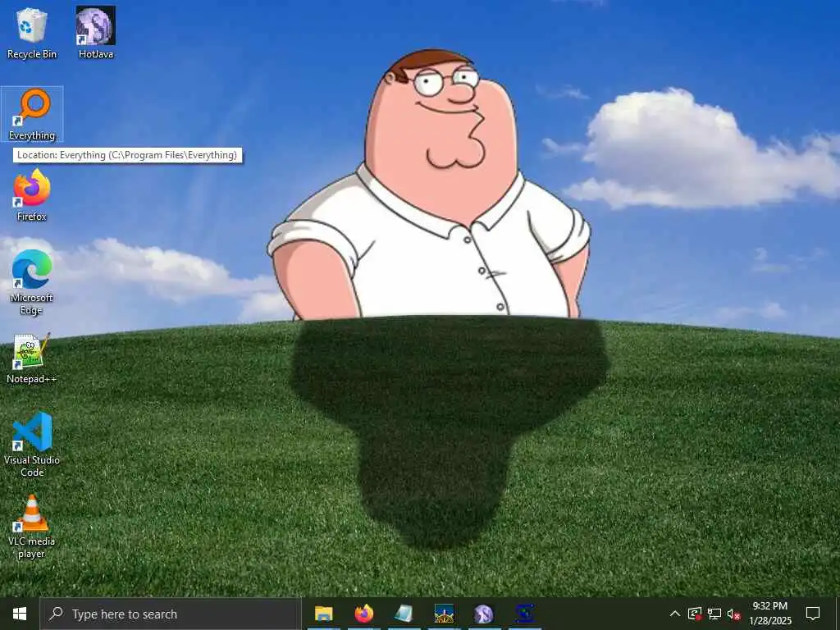Screen dimensions: 840x630
Task: Open the Windows Start menu
Action: point(20,614)
